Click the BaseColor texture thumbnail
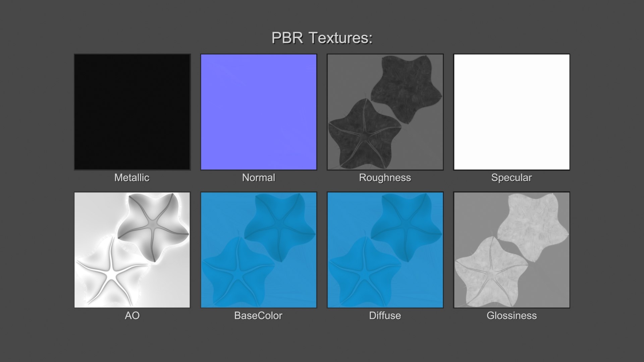 coord(259,250)
